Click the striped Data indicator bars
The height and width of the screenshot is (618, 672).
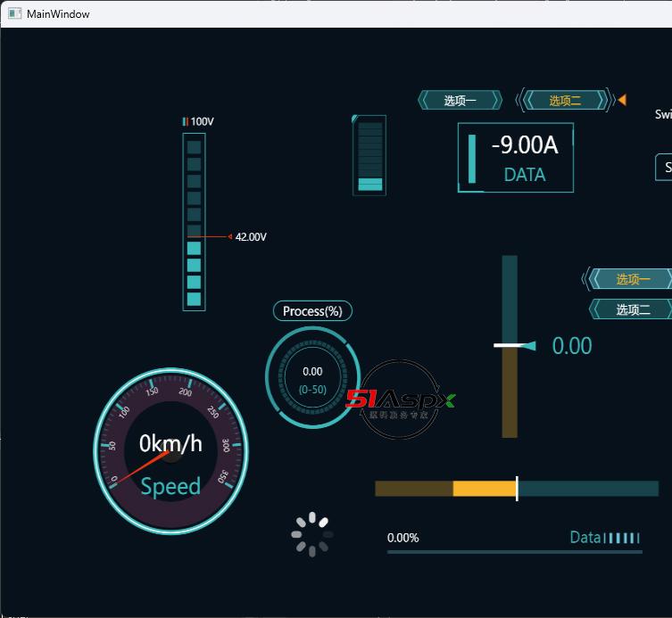point(622,538)
